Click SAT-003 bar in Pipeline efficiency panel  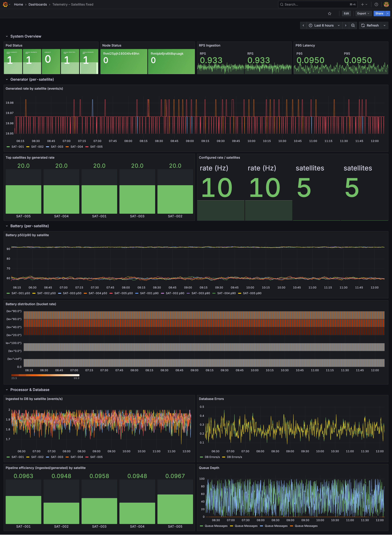(99, 511)
